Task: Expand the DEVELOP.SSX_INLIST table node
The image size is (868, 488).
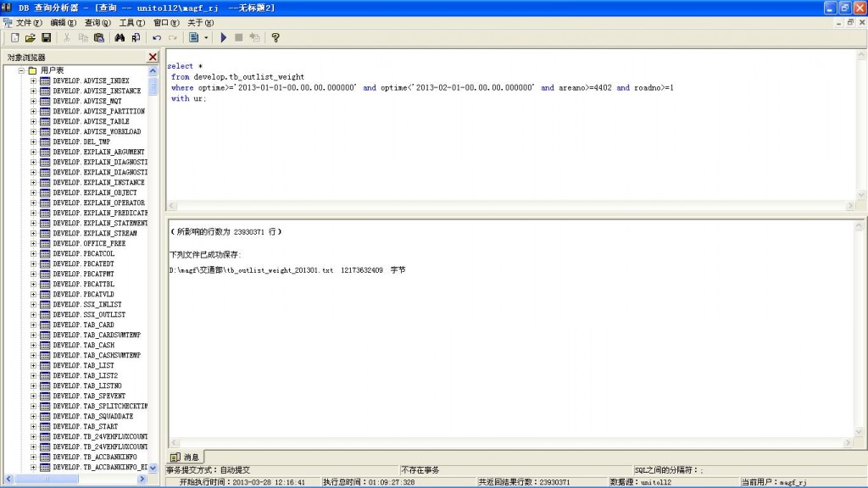Action: [33, 304]
